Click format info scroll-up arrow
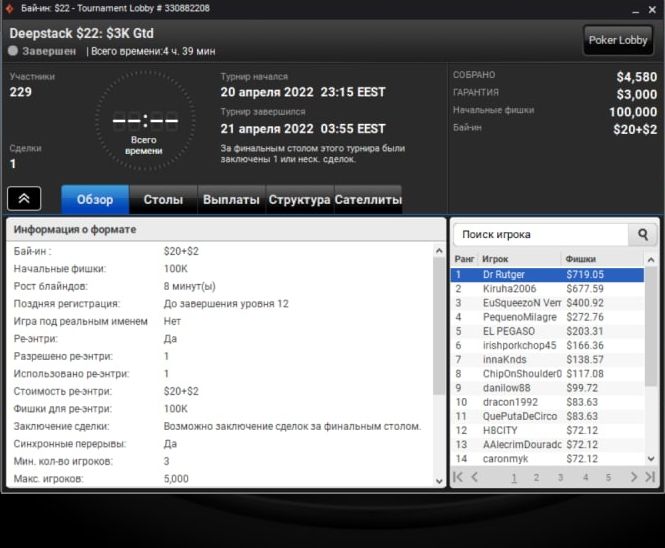The width and height of the screenshot is (665, 548). [x=439, y=251]
